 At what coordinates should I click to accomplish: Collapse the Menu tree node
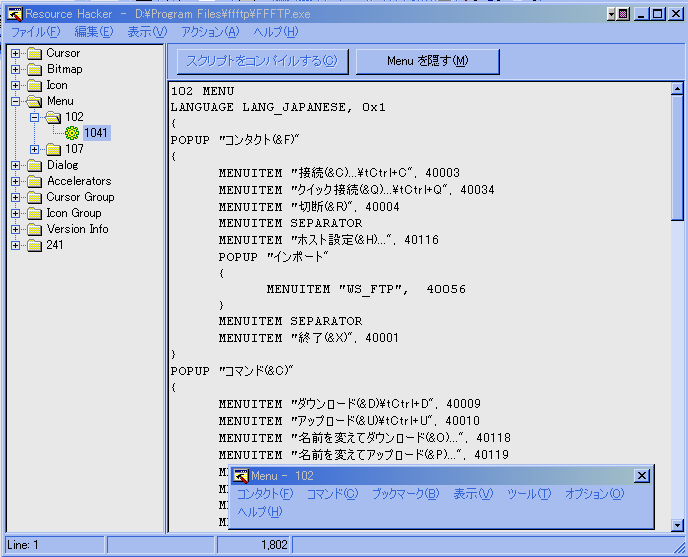coord(15,101)
